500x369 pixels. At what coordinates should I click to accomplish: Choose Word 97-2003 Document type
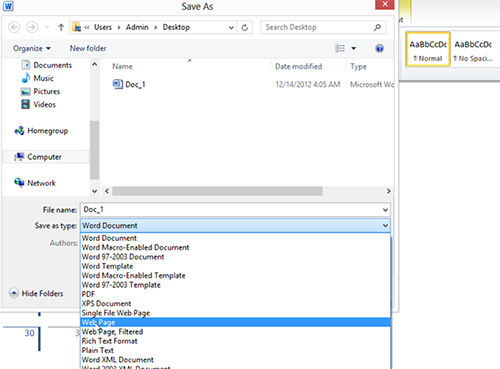click(x=236, y=257)
